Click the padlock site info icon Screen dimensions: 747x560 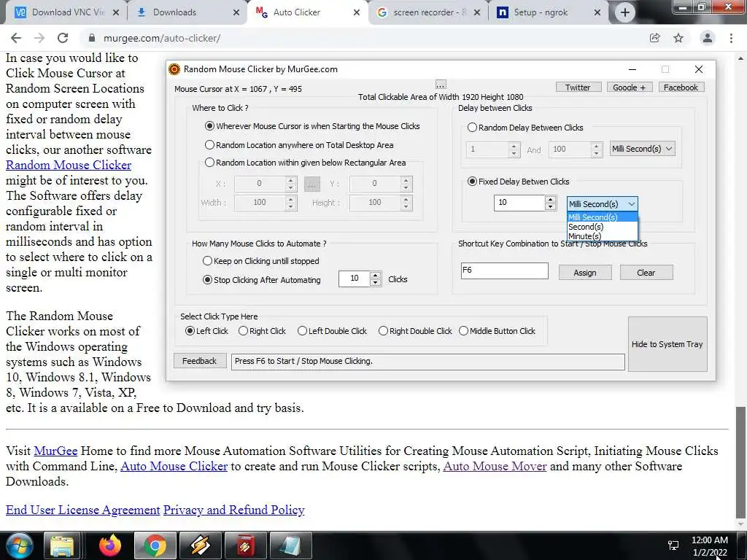pyautogui.click(x=92, y=38)
